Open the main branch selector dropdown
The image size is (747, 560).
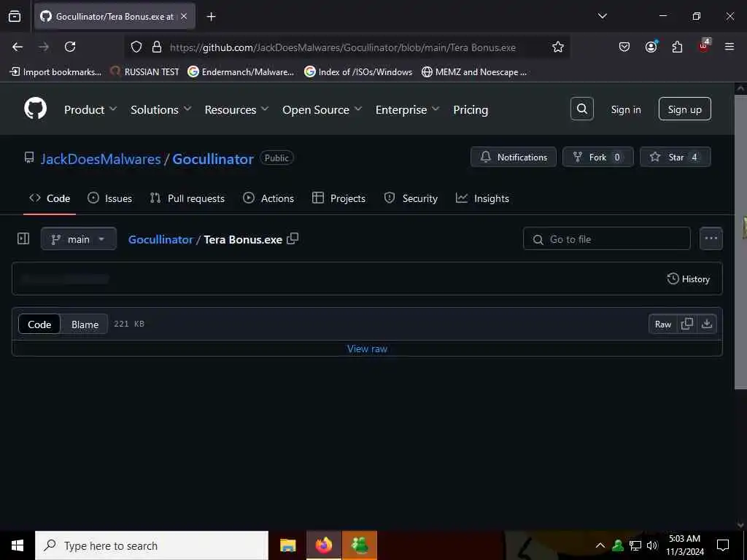(x=79, y=238)
